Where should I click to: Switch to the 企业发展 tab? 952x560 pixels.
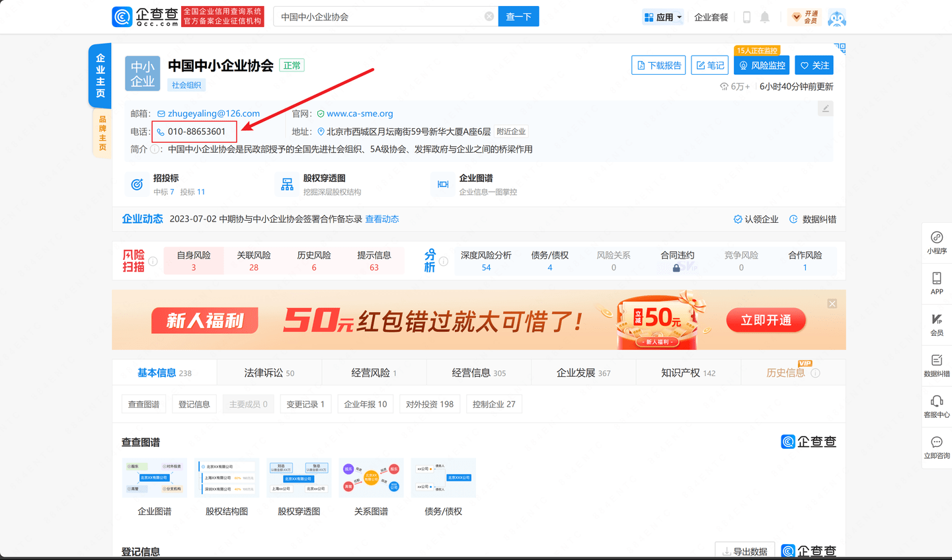pos(583,373)
